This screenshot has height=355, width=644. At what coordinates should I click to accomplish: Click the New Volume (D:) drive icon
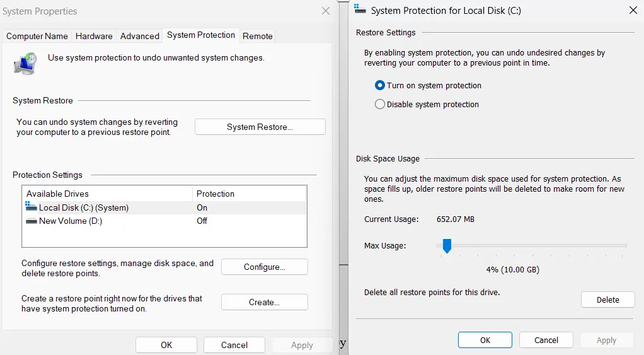point(32,221)
